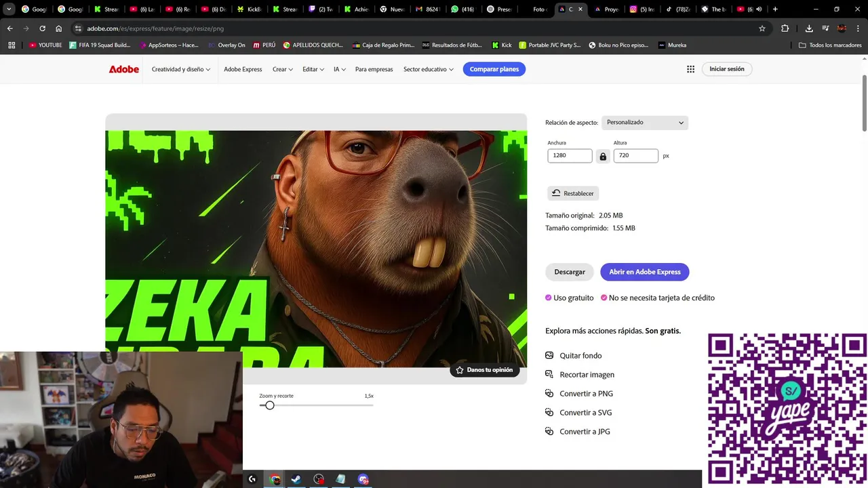The height and width of the screenshot is (488, 868).
Task: Expand the Editar menu
Action: pos(313,69)
